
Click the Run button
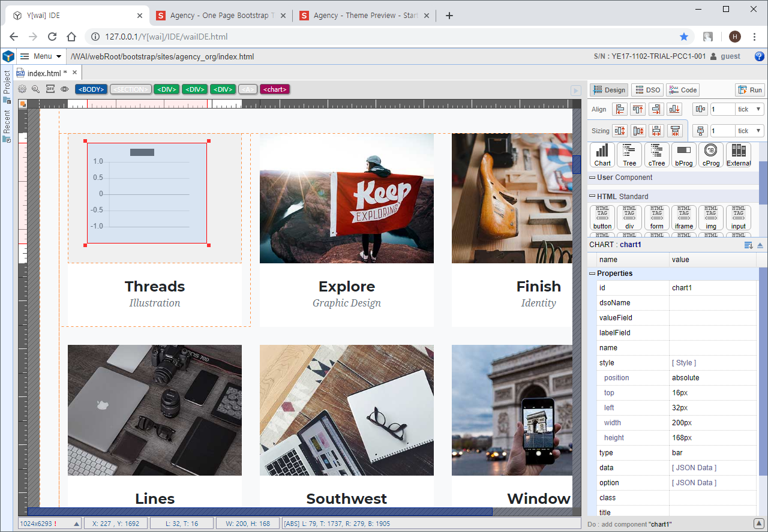(x=750, y=90)
